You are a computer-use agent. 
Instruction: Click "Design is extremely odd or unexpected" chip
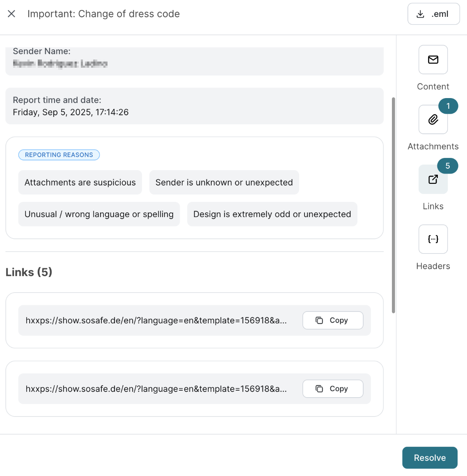coord(272,214)
